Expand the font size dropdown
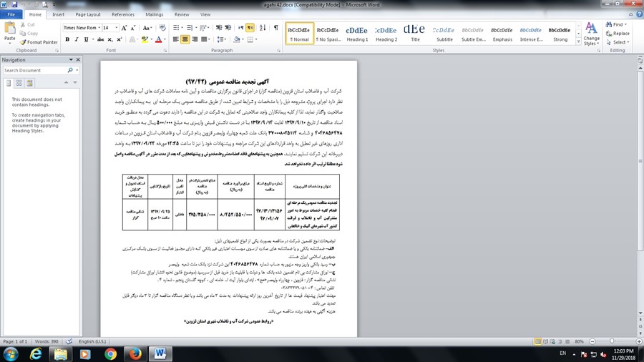The height and width of the screenshot is (362, 644). [117, 28]
